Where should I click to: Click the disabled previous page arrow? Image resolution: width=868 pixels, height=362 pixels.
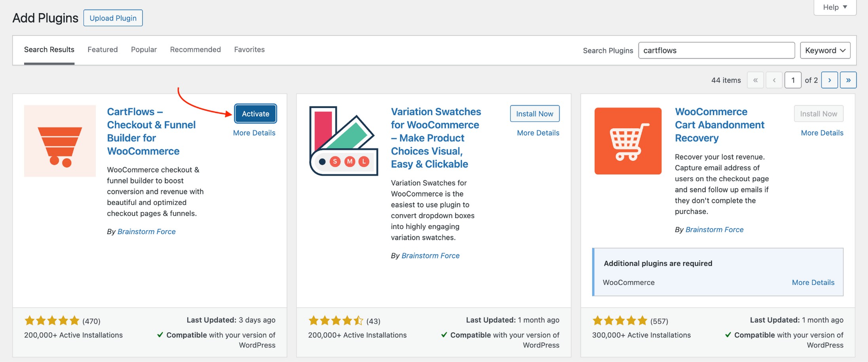pos(774,80)
